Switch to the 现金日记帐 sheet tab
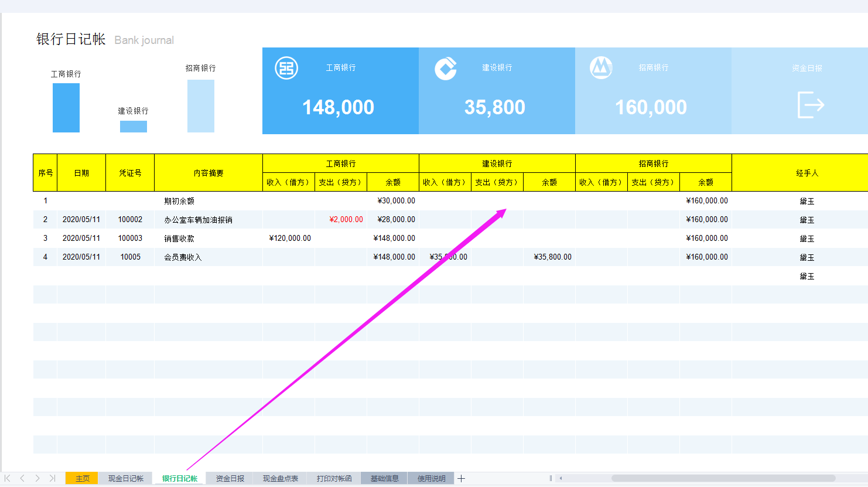Image resolution: width=868 pixels, height=487 pixels. click(125, 478)
